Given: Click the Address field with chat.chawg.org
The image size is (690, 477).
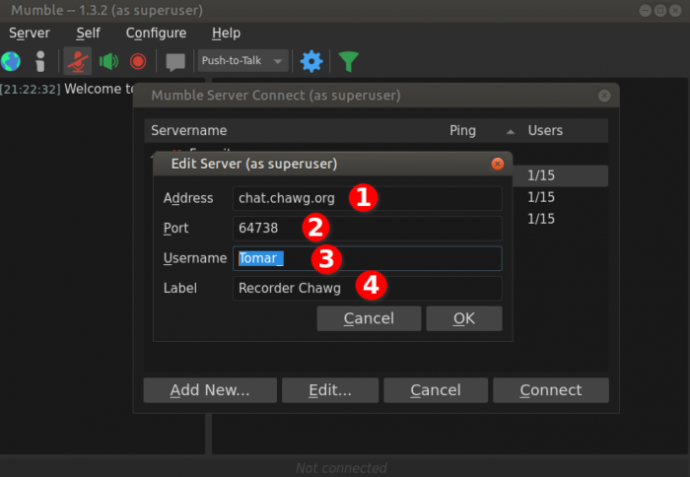Looking at the screenshot, I should click(x=290, y=198).
